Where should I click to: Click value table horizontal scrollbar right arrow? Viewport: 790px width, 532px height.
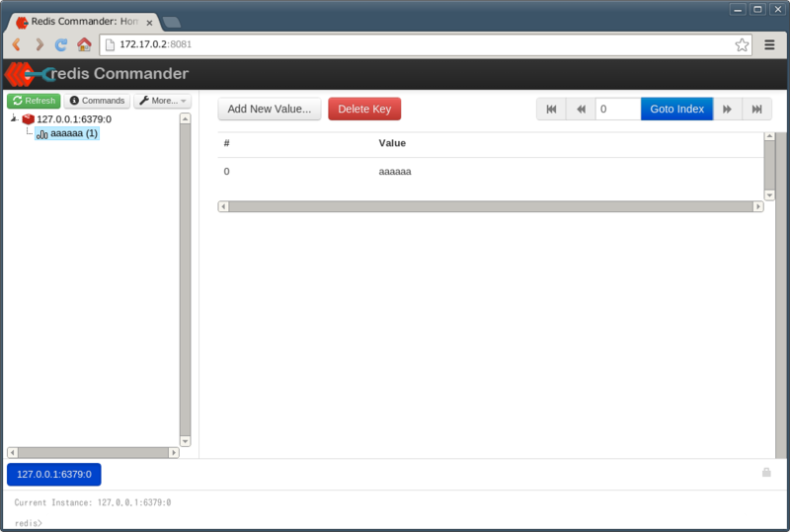click(758, 206)
